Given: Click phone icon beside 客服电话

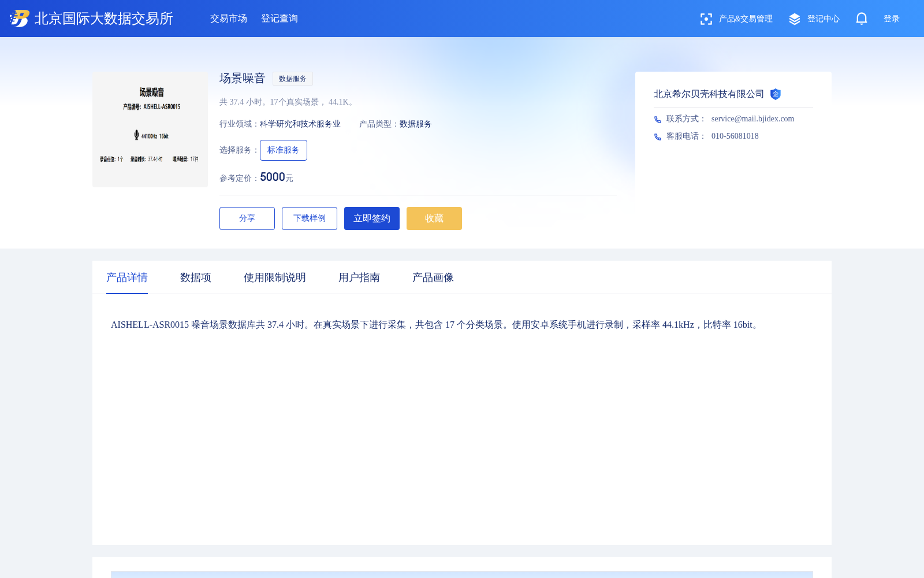Looking at the screenshot, I should coord(658,137).
